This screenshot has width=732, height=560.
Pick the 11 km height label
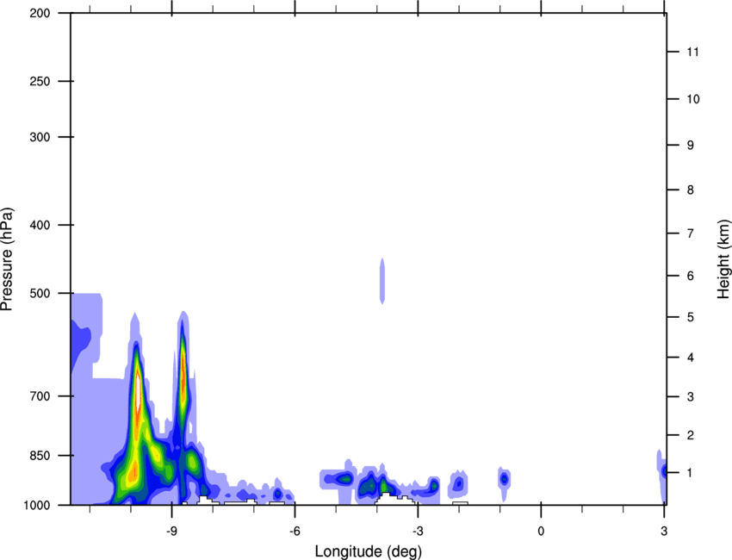point(692,52)
